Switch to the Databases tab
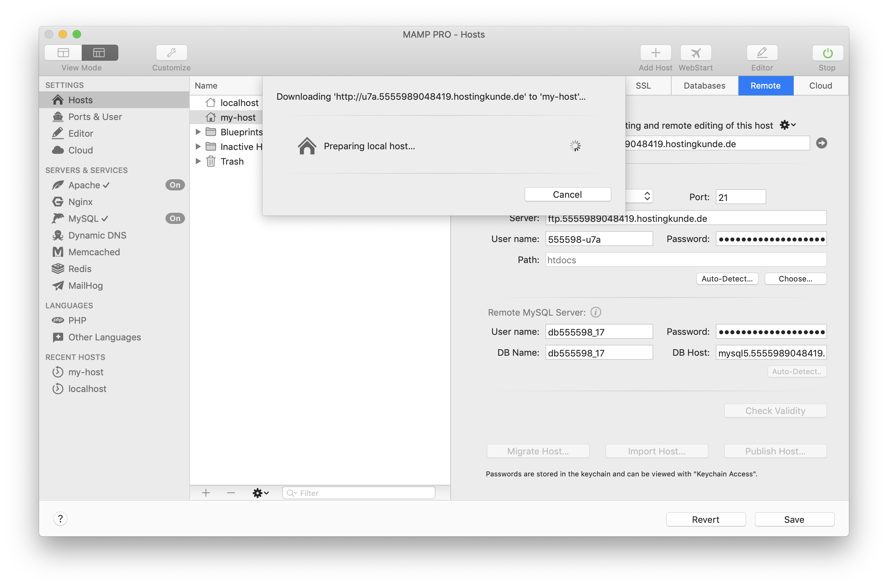The width and height of the screenshot is (888, 588). click(704, 85)
